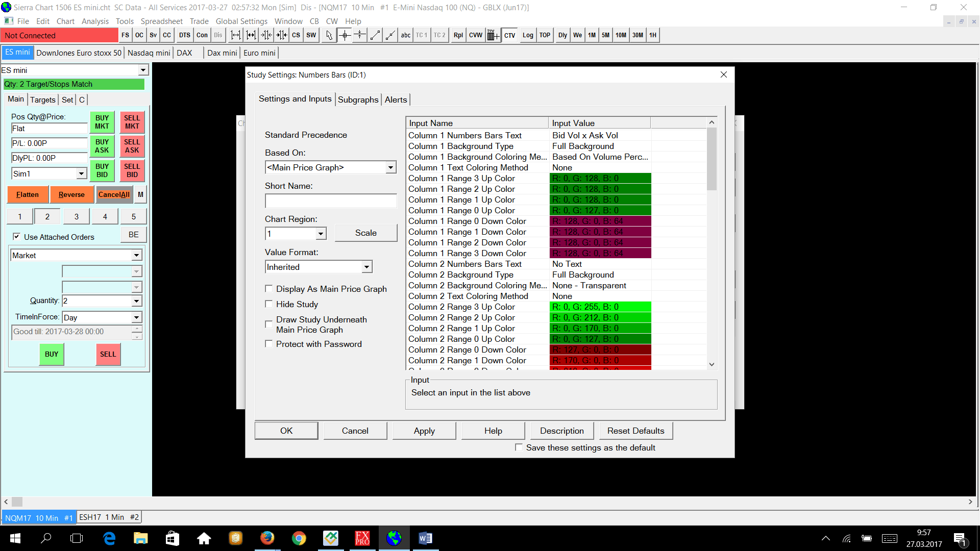Open the Chart Region dropdown
The height and width of the screenshot is (551, 980).
tap(321, 234)
